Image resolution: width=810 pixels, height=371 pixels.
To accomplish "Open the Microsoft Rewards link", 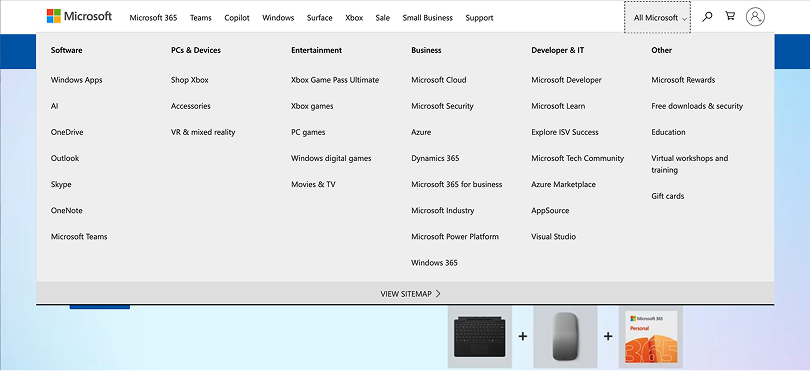I will pos(683,80).
